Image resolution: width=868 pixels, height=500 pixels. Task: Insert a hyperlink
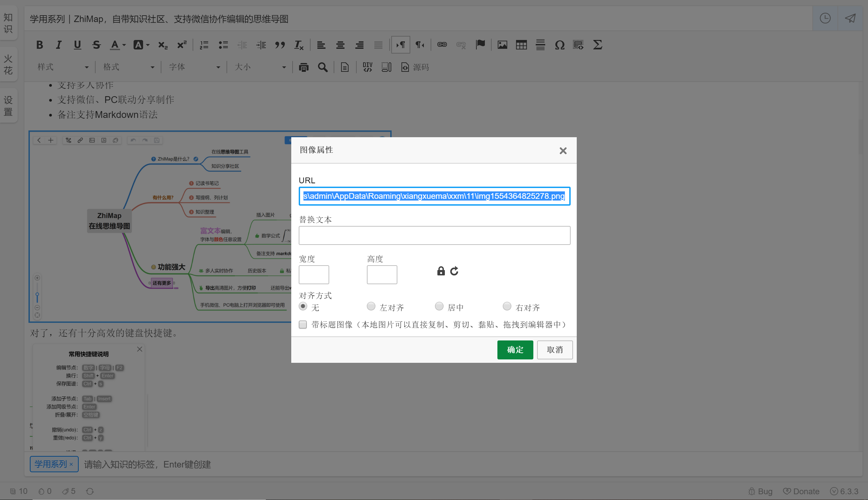pyautogui.click(x=442, y=45)
